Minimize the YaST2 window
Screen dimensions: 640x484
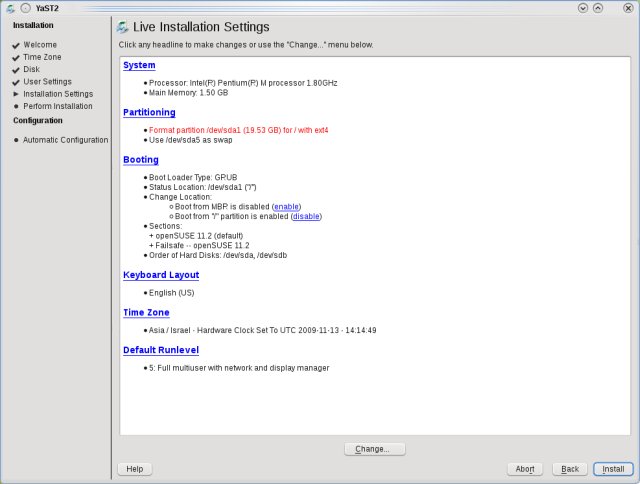tap(583, 8)
